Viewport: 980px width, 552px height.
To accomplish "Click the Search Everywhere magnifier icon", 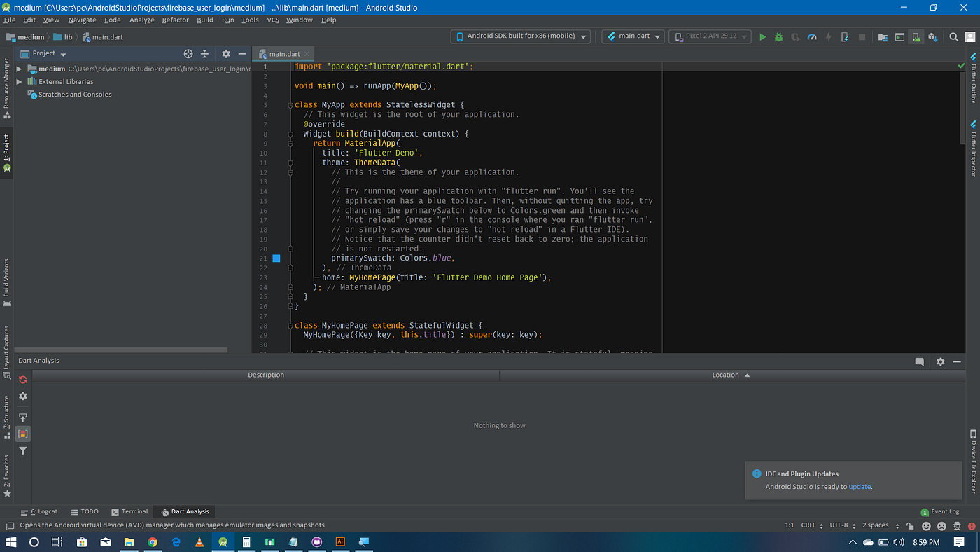I will 954,36.
